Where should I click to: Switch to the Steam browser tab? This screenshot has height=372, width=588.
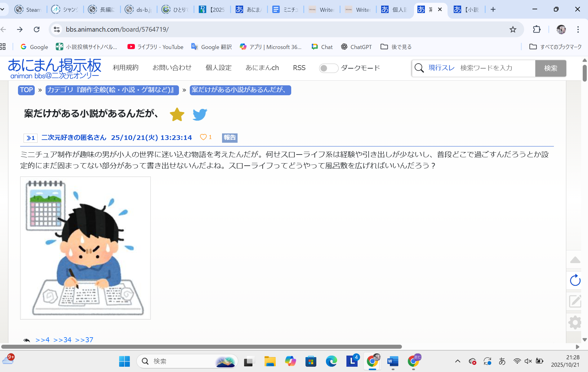[x=28, y=10]
